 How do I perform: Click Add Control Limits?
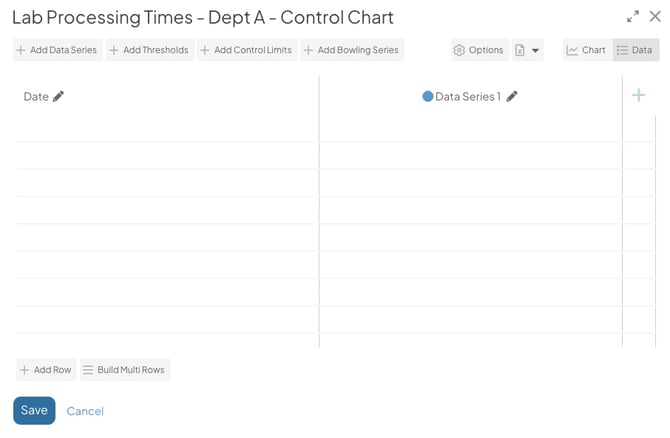[247, 50]
